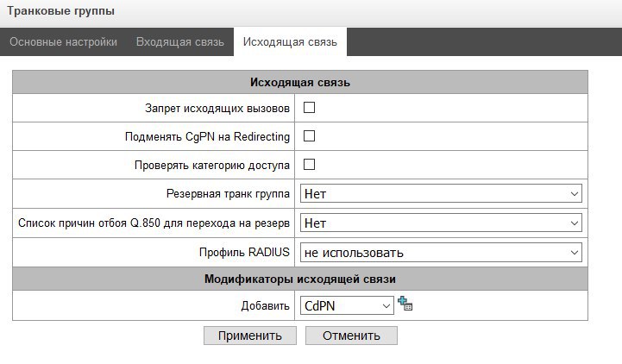Click the Транковые группы page title
The image size is (622, 364).
click(60, 11)
